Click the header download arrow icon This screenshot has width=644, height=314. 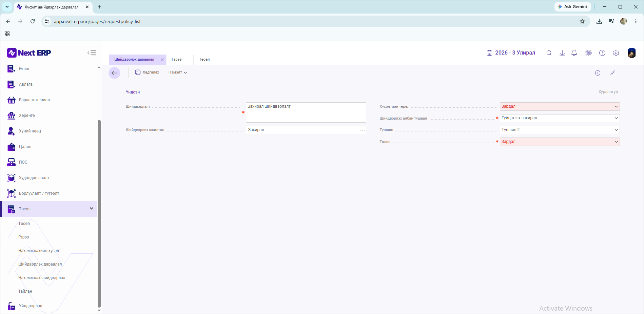click(562, 53)
